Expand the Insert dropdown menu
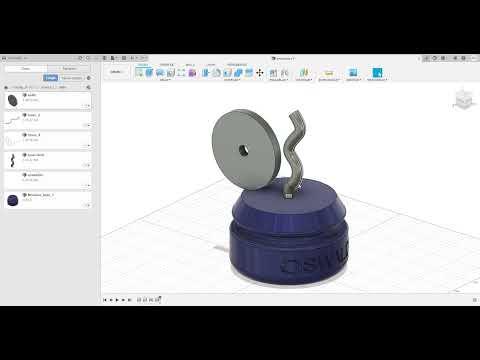Image resolution: width=480 pixels, height=360 pixels. click(353, 80)
